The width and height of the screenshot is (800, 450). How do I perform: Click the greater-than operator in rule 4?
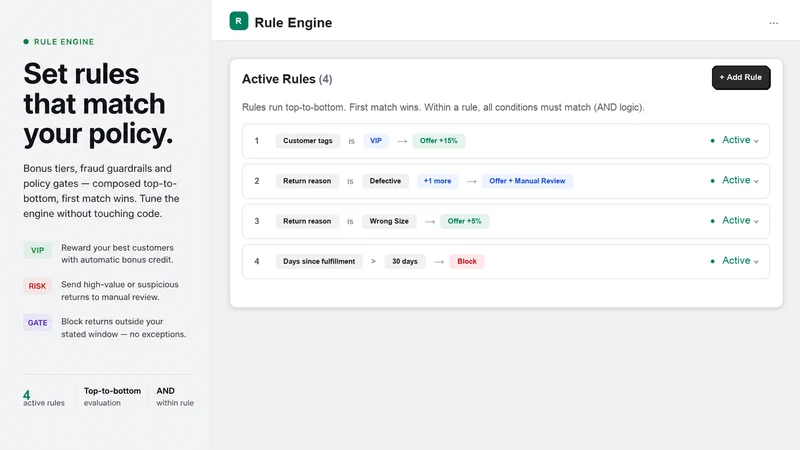pyautogui.click(x=373, y=261)
